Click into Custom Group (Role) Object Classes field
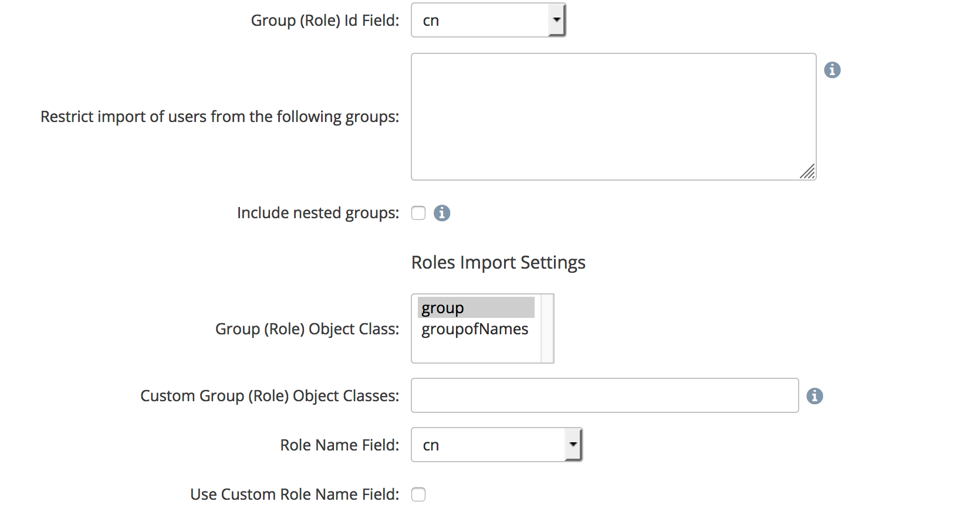This screenshot has height=515, width=980. point(604,396)
